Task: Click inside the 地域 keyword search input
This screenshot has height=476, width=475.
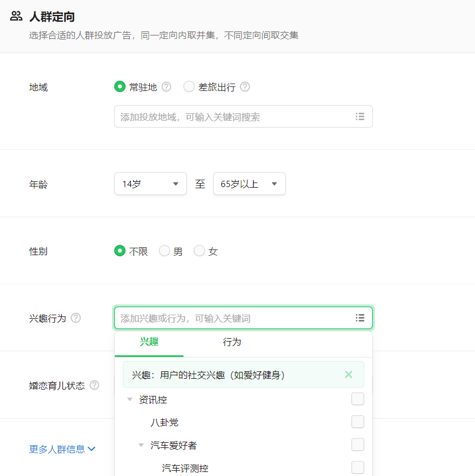Action: [229, 116]
